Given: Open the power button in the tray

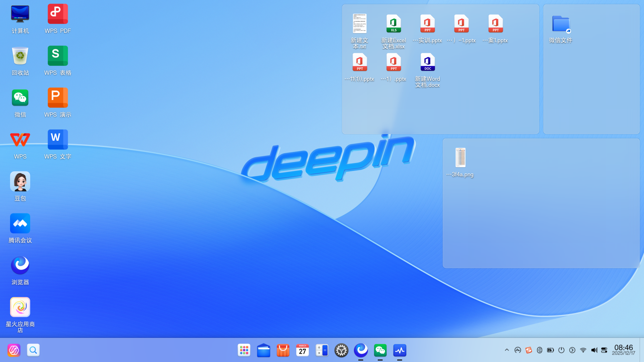Looking at the screenshot, I should click(x=561, y=350).
